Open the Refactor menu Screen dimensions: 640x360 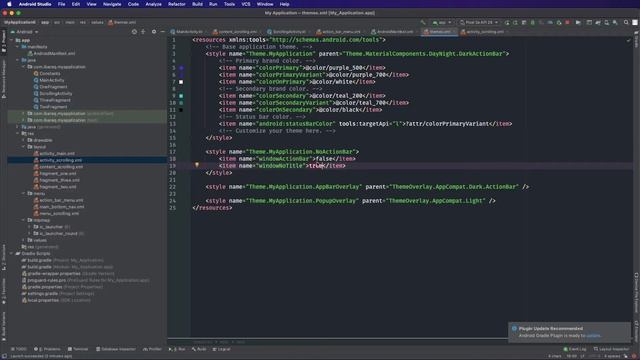[177, 4]
